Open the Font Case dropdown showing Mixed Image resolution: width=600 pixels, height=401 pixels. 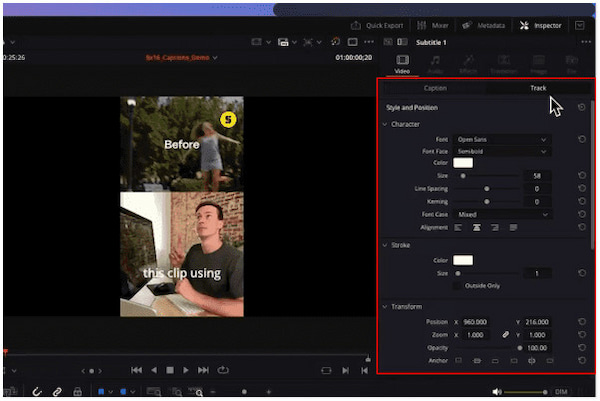point(502,214)
